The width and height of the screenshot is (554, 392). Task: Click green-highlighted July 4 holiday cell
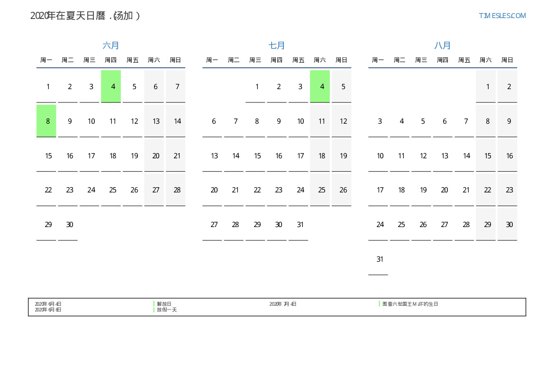pos(320,86)
